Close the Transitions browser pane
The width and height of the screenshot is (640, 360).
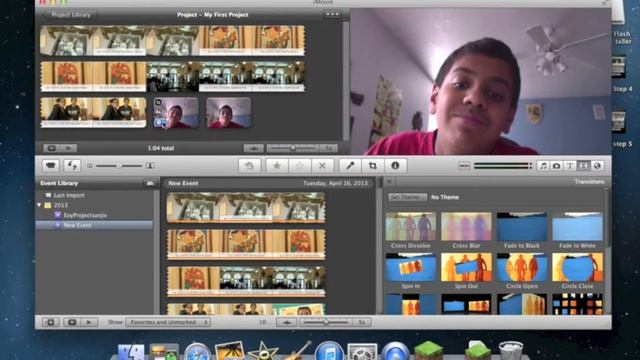[x=389, y=182]
